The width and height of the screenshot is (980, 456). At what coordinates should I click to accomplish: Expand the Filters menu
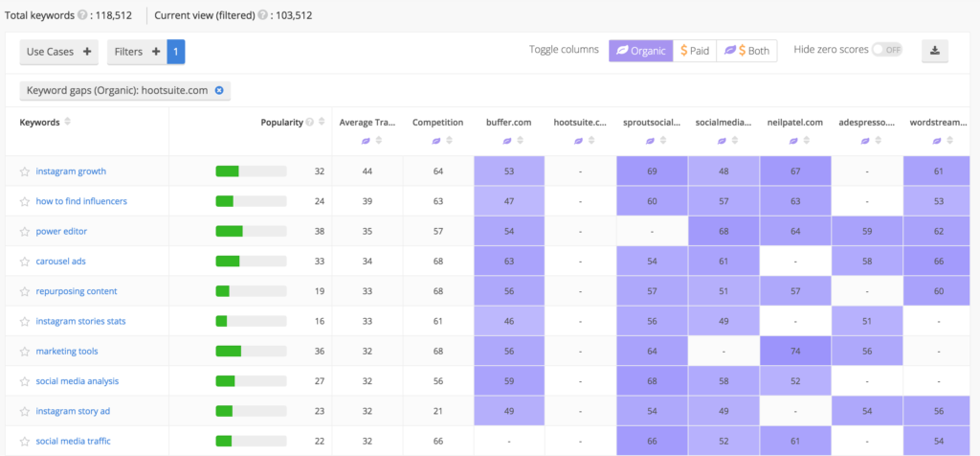138,52
